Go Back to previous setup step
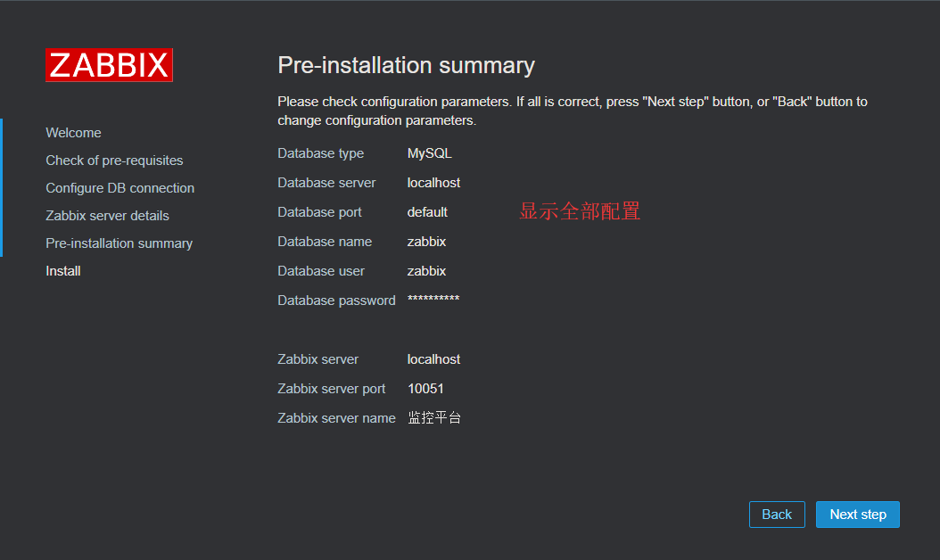940x560 pixels. click(777, 515)
